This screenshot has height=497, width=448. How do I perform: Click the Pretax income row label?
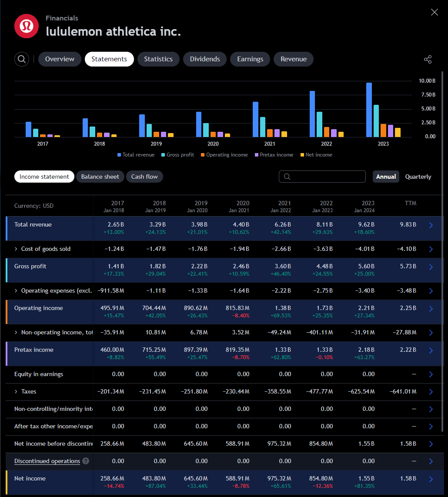coord(33,350)
